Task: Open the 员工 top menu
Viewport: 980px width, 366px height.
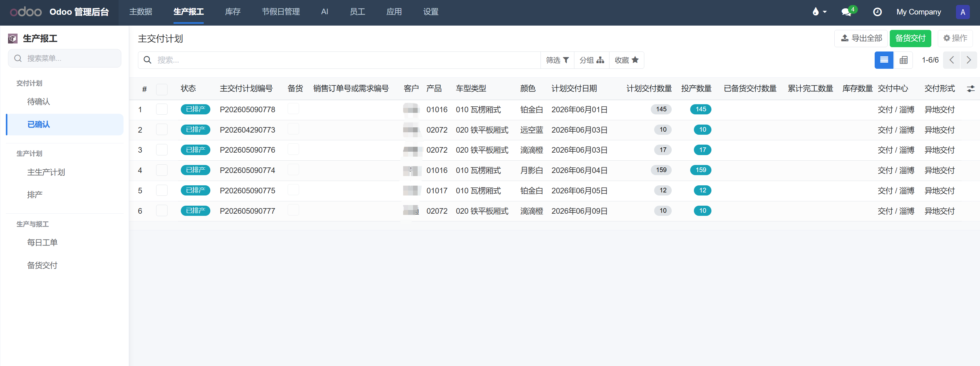Action: click(357, 12)
